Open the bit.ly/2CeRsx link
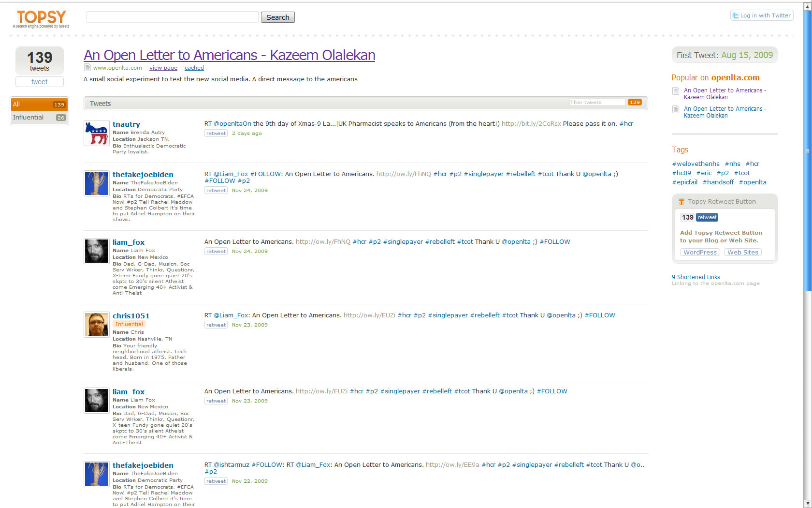 coord(531,123)
